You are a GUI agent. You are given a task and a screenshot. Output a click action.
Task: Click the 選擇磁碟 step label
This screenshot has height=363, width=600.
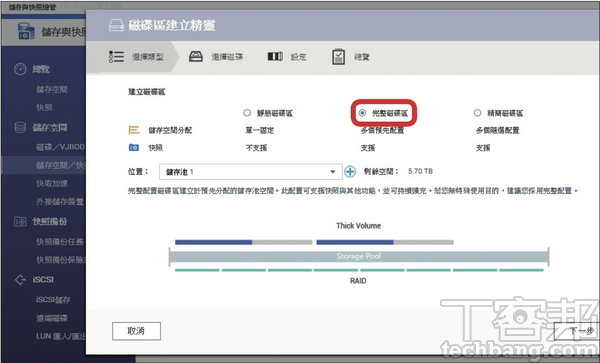click(x=227, y=57)
